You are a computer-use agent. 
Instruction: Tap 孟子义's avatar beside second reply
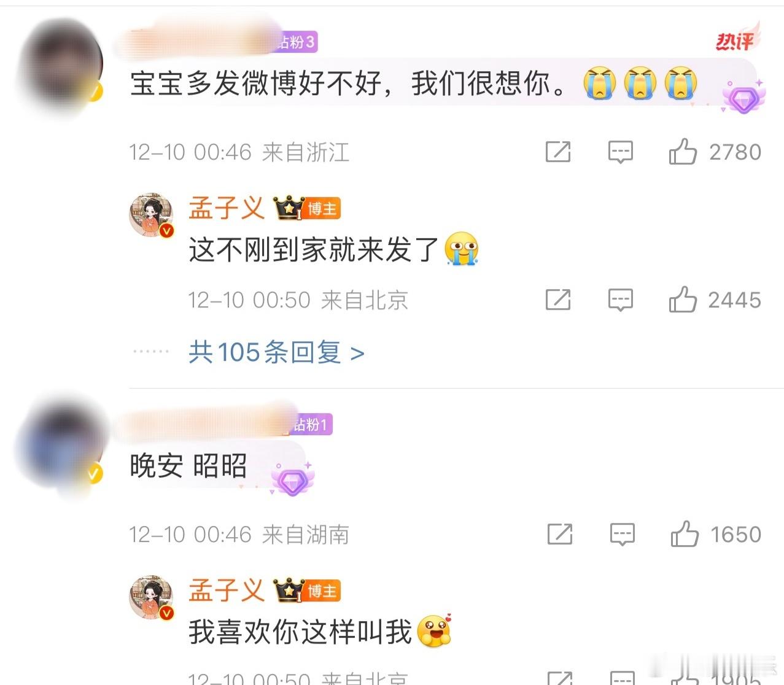coord(152,597)
